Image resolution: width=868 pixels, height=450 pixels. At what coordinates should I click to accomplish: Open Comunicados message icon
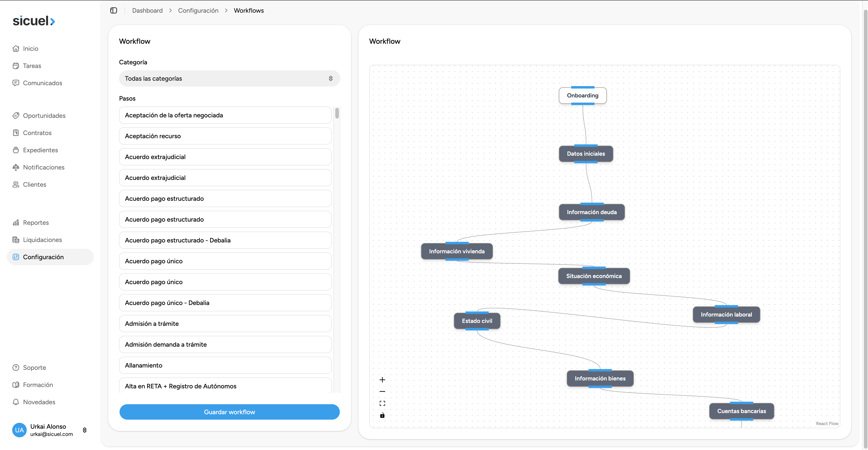(x=16, y=83)
